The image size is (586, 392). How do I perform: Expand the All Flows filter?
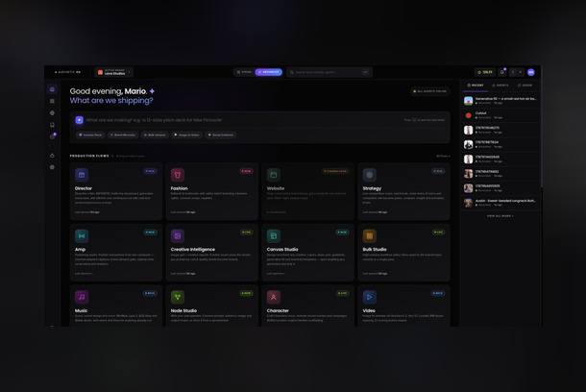(x=443, y=156)
